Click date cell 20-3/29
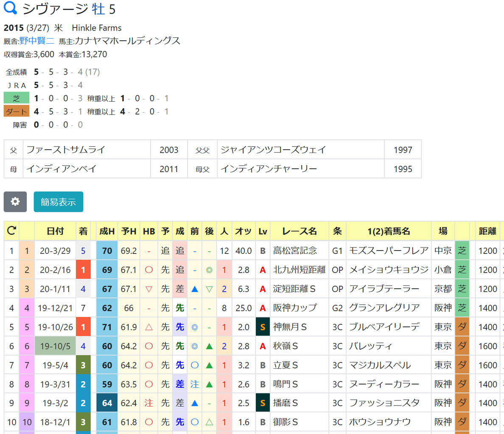Image resolution: width=504 pixels, height=434 pixels. pos(55,250)
